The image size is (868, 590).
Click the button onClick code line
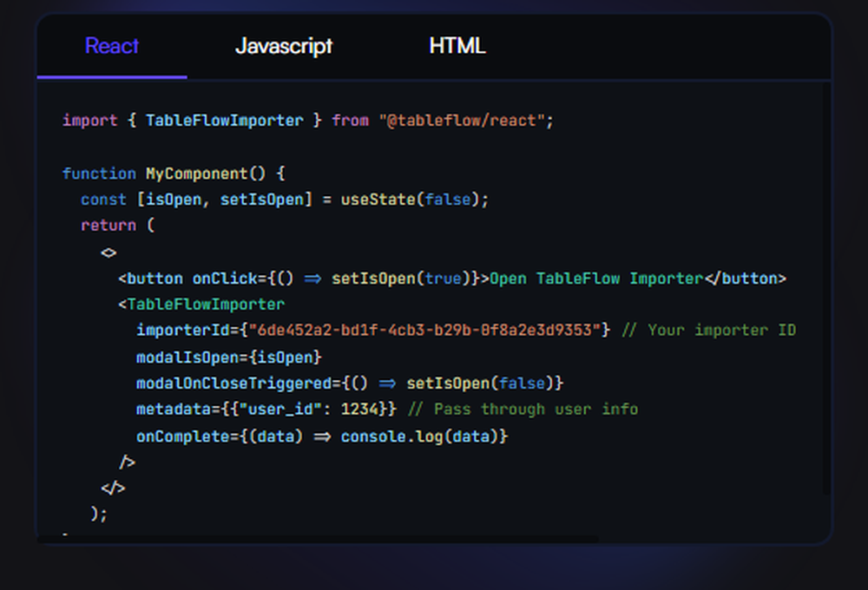pos(451,279)
